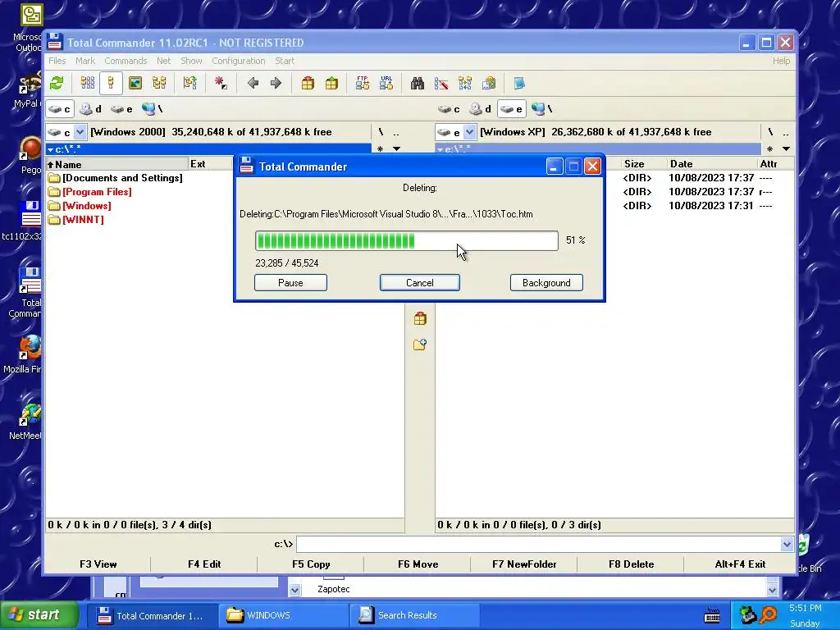Open the Synchronize directories icon
Image resolution: width=840 pixels, height=630 pixels.
[x=465, y=83]
